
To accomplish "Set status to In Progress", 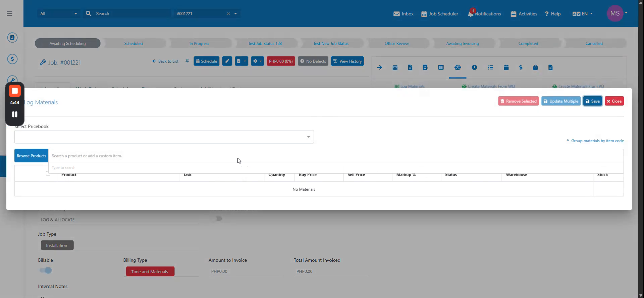I will (x=199, y=43).
